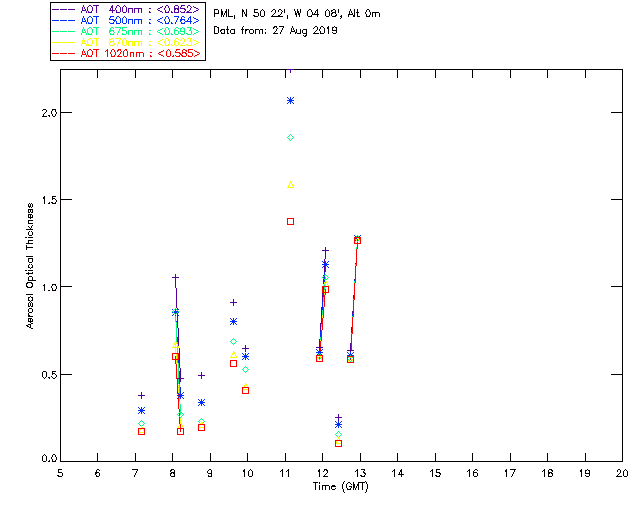Viewport: 640px width, 512px height.
Task: Click y-axis tick label '1.5'
Action: (49, 200)
